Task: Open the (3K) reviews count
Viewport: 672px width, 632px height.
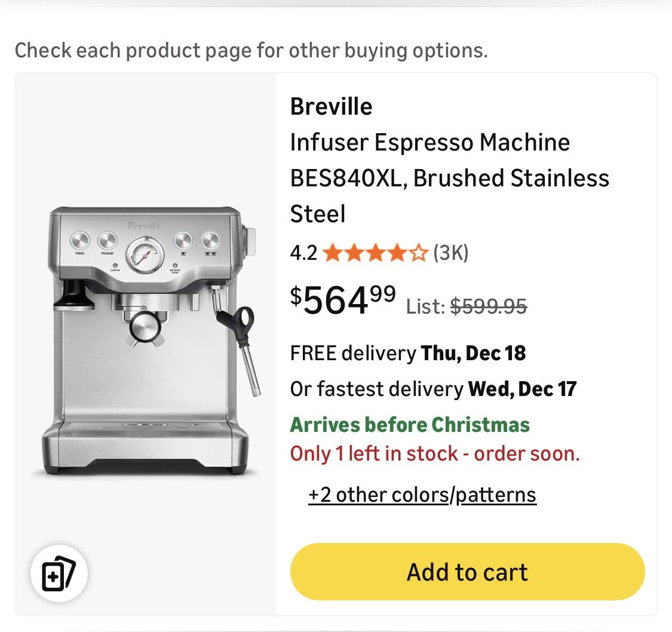Action: [x=450, y=254]
